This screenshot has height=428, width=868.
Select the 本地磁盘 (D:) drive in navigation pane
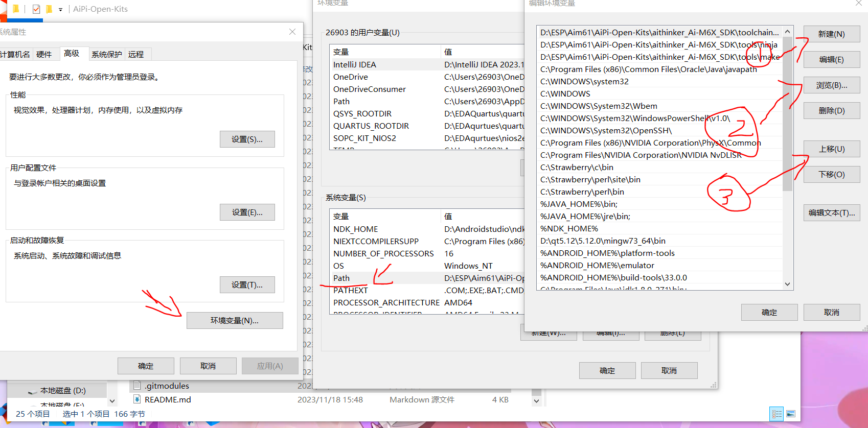click(57, 390)
